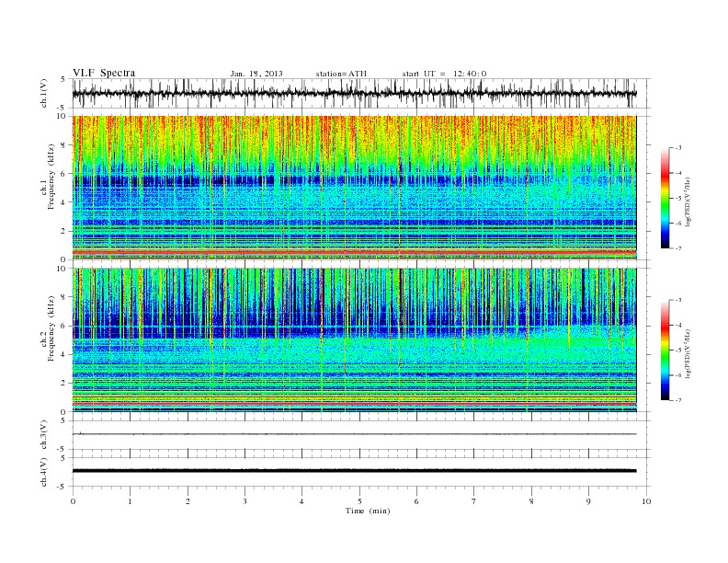Click the '-3' label on ch.1 colorbar
This screenshot has height=563, width=728.
click(677, 148)
